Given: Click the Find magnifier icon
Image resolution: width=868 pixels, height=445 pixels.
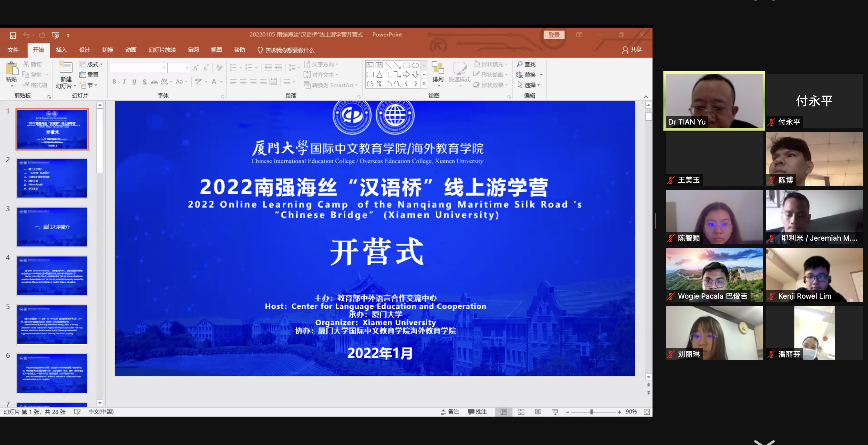Looking at the screenshot, I should pyautogui.click(x=520, y=64).
